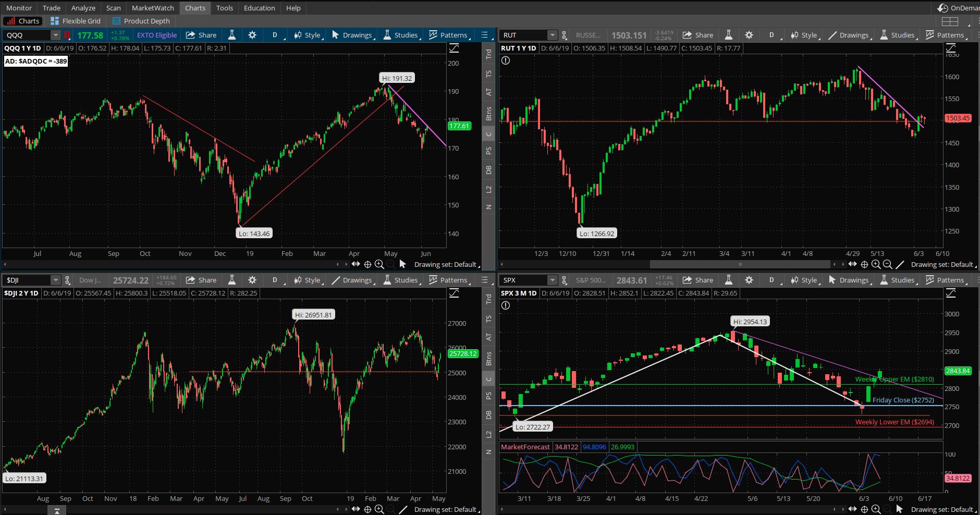Open the Monitor main tab

click(x=19, y=8)
